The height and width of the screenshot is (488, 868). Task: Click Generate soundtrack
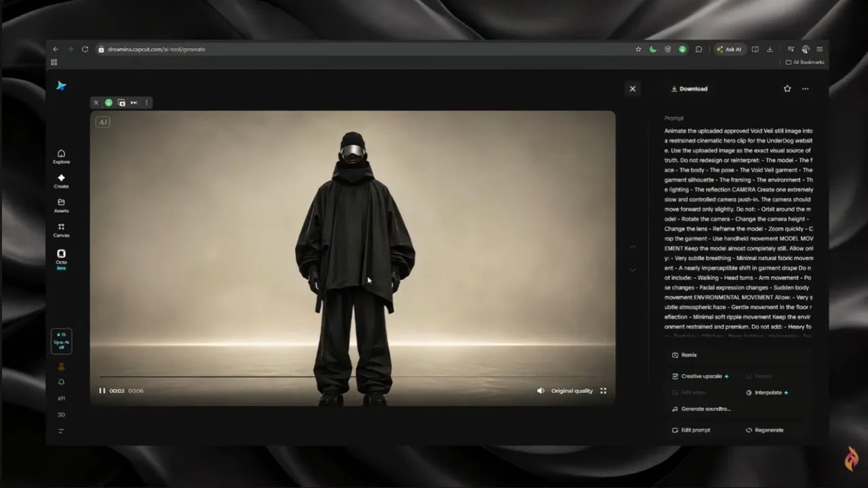click(x=701, y=409)
